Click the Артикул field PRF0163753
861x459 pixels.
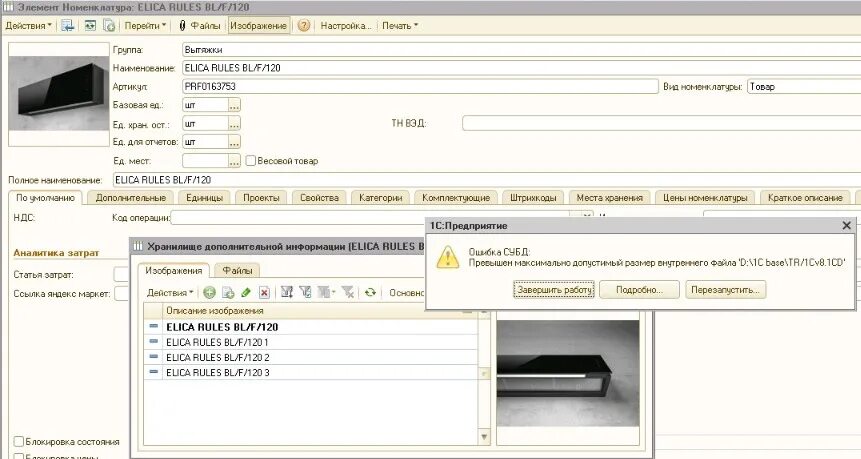point(420,86)
